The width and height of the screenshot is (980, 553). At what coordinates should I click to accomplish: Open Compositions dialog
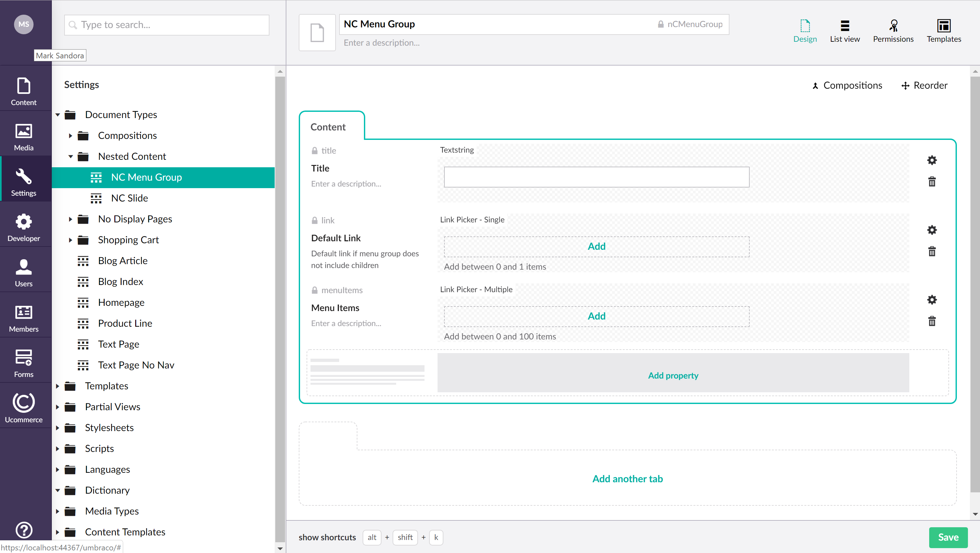point(847,85)
